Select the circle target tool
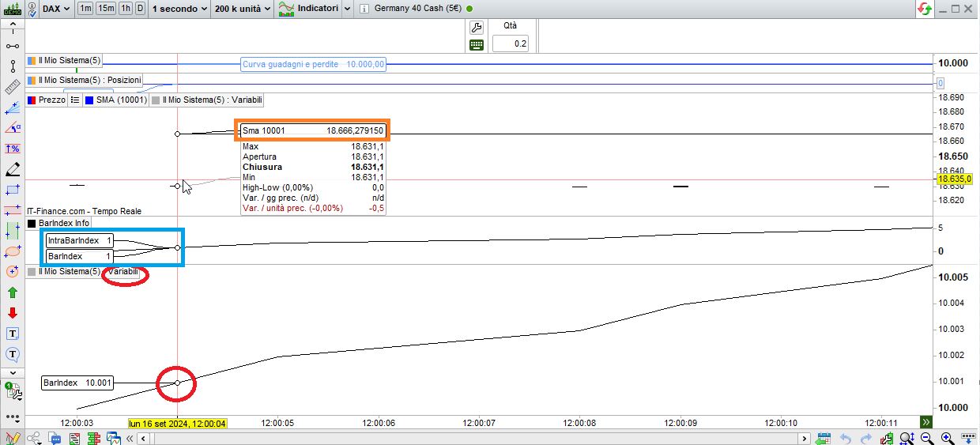 click(x=13, y=272)
